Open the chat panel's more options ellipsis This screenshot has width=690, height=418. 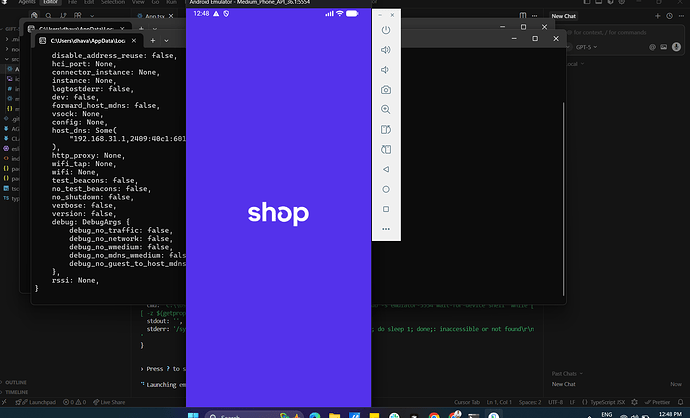pyautogui.click(x=680, y=16)
